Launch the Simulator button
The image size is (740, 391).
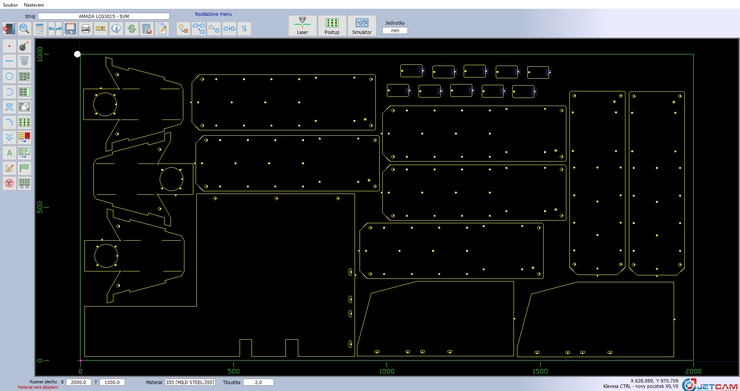coord(362,26)
